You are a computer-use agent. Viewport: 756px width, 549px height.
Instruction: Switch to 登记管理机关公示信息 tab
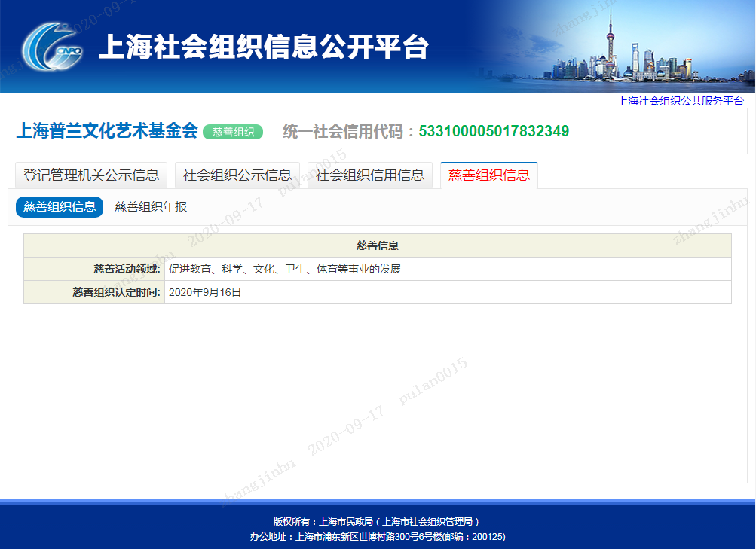[91, 175]
